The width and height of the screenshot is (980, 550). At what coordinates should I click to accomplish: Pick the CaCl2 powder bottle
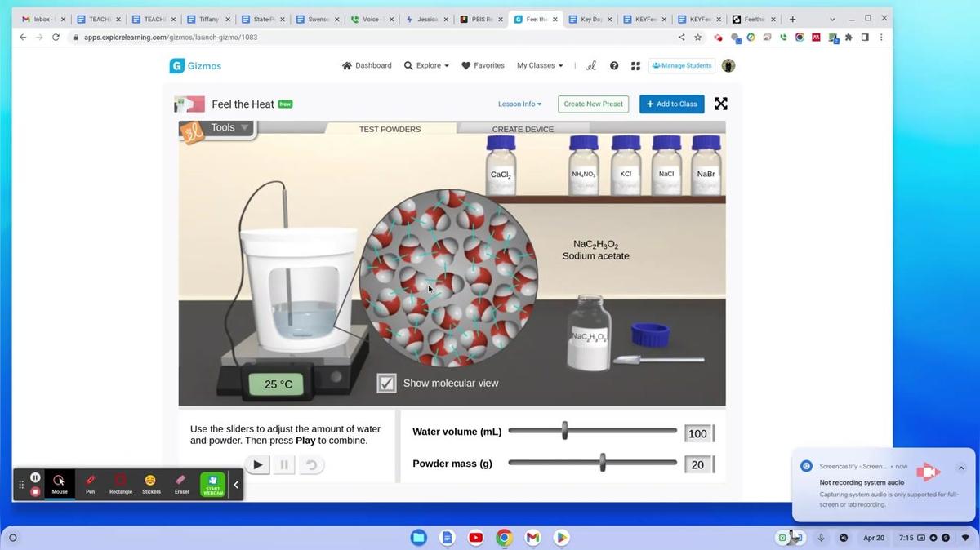(501, 166)
